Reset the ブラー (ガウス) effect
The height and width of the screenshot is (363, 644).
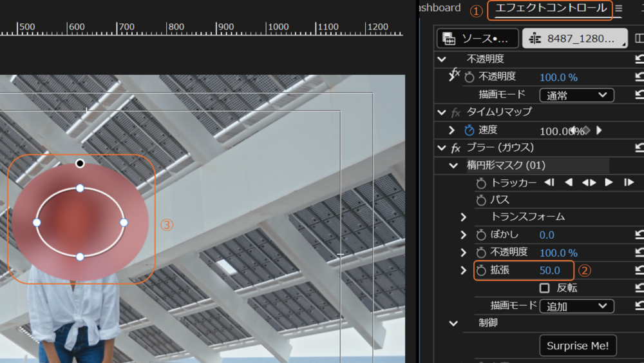pos(639,148)
